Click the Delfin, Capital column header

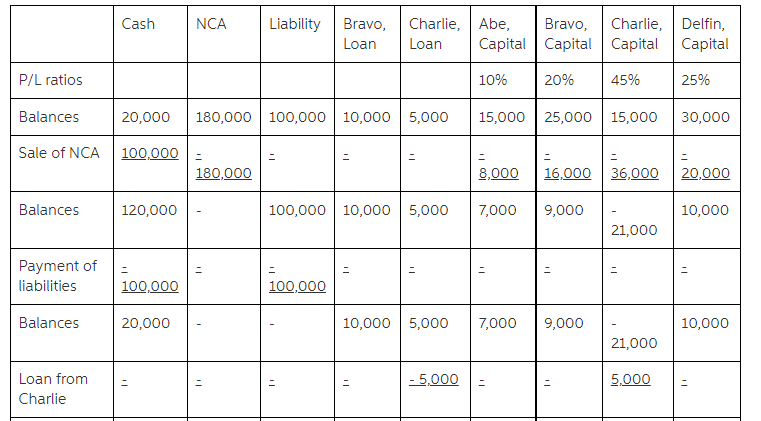tap(705, 34)
